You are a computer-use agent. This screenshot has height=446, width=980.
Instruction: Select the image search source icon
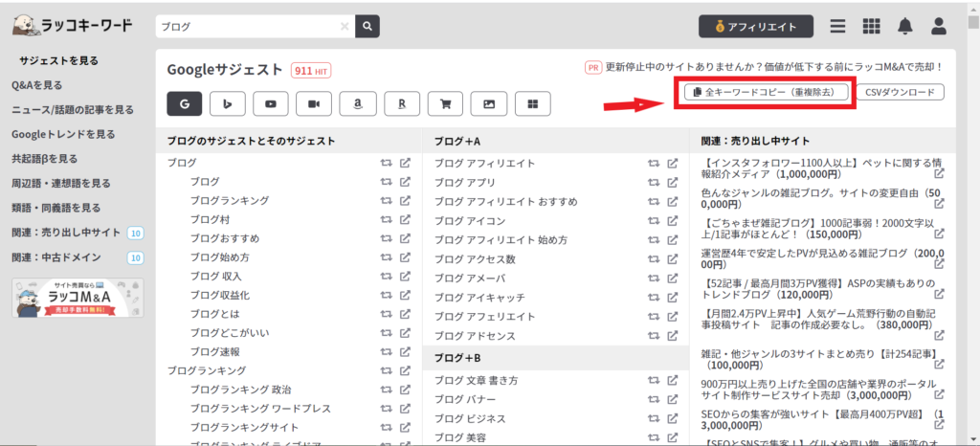pyautogui.click(x=489, y=103)
